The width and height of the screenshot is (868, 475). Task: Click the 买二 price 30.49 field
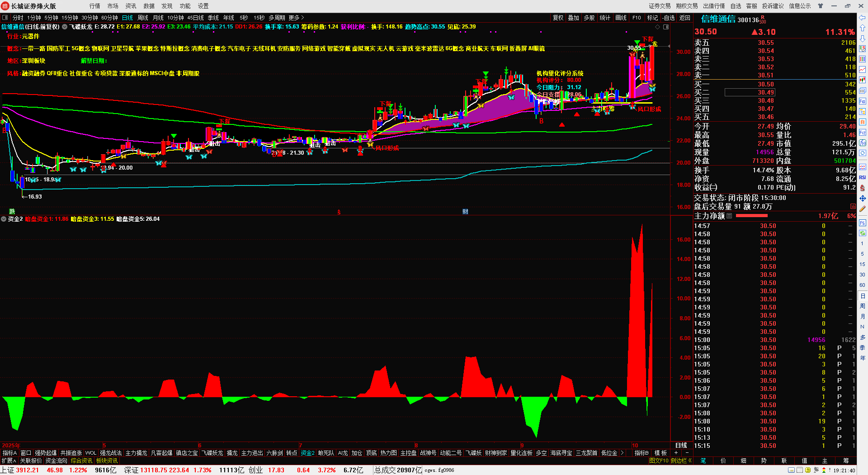(750, 92)
